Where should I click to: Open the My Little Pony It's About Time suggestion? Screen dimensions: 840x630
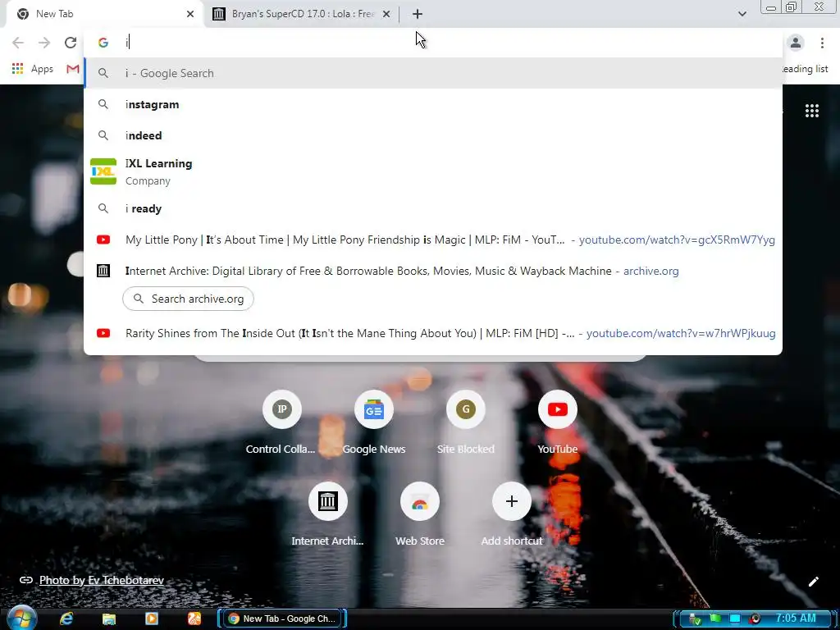tap(433, 240)
